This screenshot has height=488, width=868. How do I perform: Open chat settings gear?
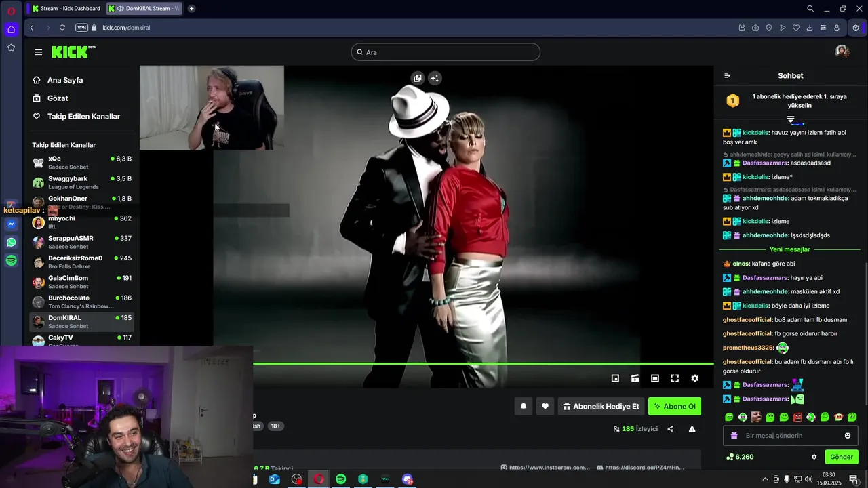814,457
